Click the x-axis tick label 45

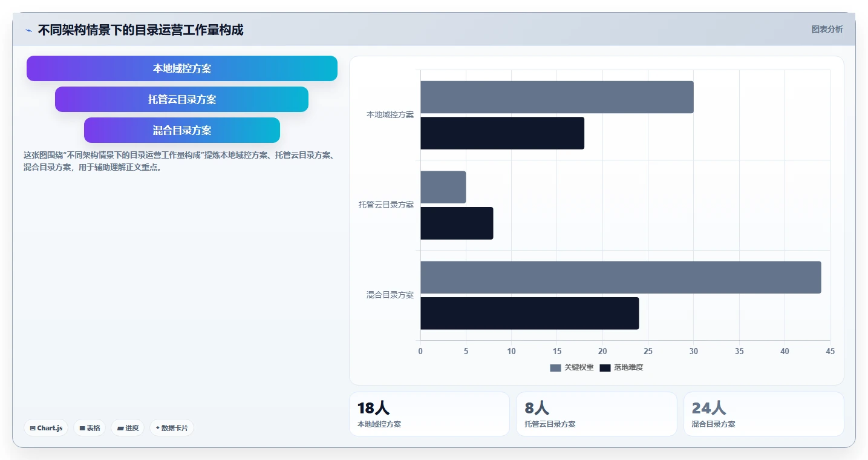[830, 351]
